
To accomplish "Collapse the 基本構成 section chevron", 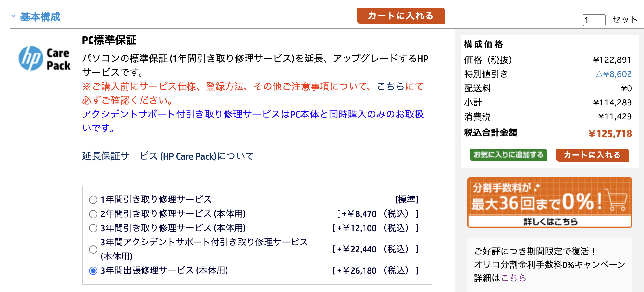I will (x=13, y=16).
